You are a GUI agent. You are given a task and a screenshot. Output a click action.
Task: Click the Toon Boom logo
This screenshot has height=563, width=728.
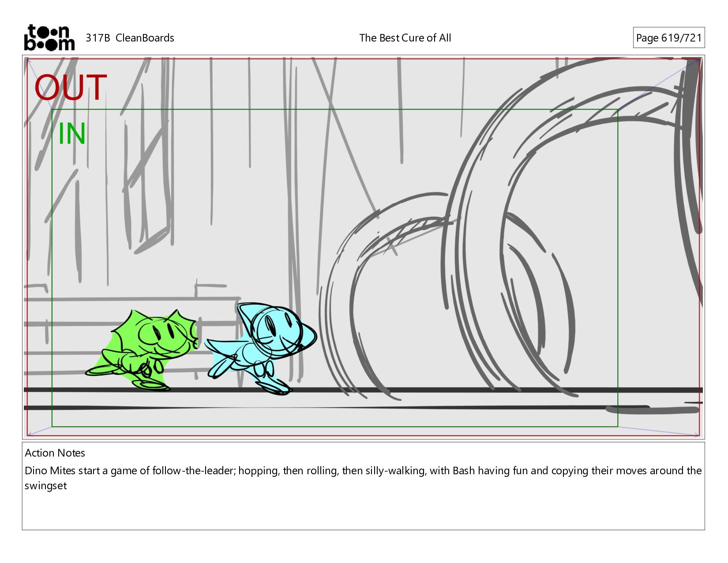click(x=49, y=38)
